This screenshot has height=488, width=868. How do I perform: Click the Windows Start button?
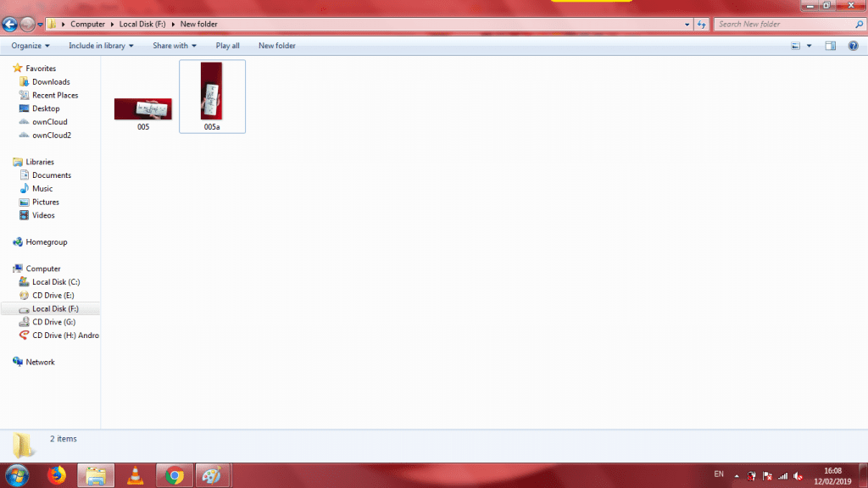coord(17,475)
